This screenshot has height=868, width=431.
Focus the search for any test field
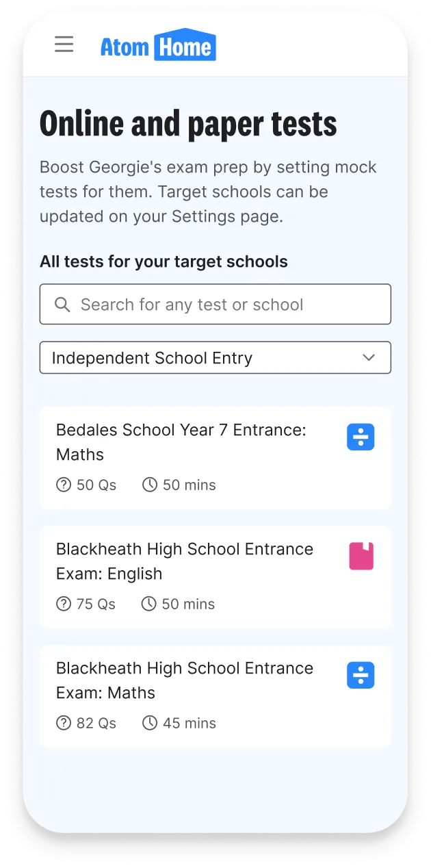click(215, 304)
